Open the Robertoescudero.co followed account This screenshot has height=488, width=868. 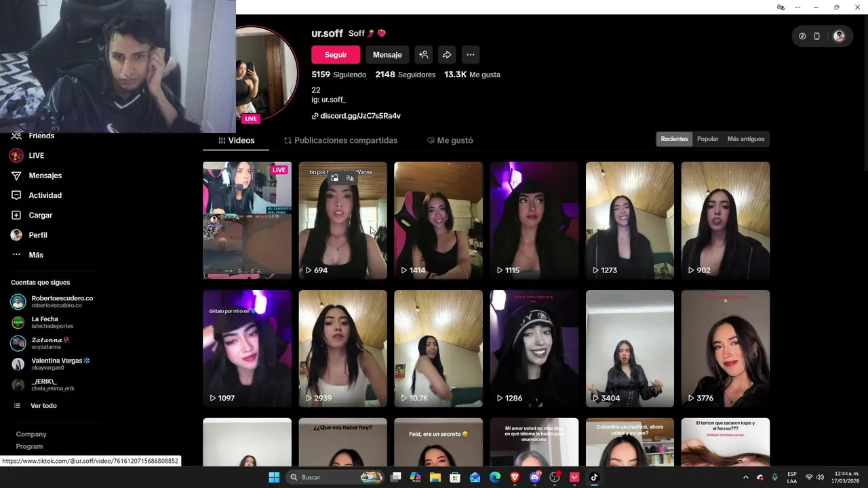(53, 302)
